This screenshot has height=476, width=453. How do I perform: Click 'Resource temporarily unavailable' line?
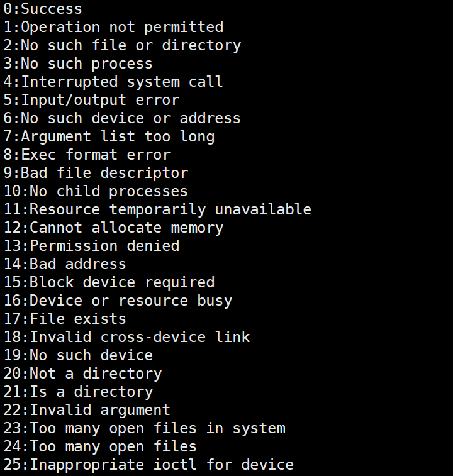pos(157,209)
